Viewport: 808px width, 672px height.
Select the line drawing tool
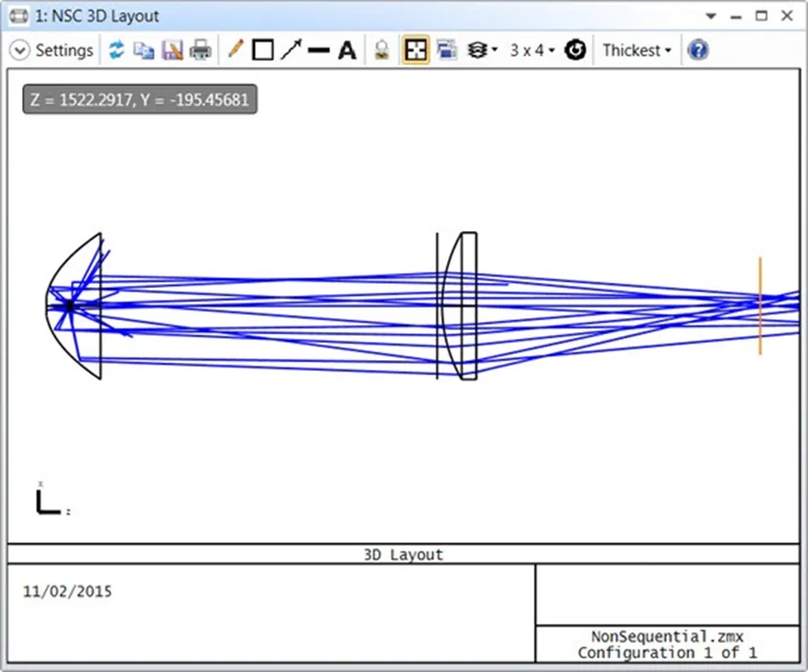318,50
